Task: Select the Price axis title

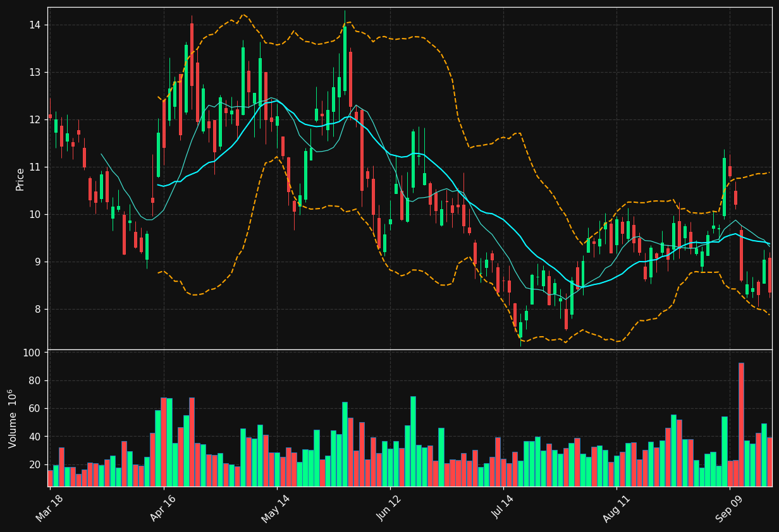Action: coord(20,179)
